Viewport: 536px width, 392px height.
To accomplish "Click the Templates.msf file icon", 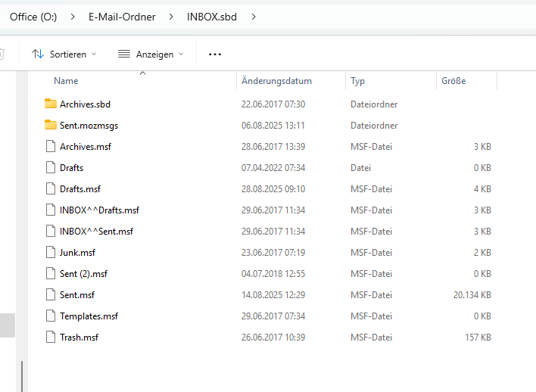I will click(x=51, y=316).
